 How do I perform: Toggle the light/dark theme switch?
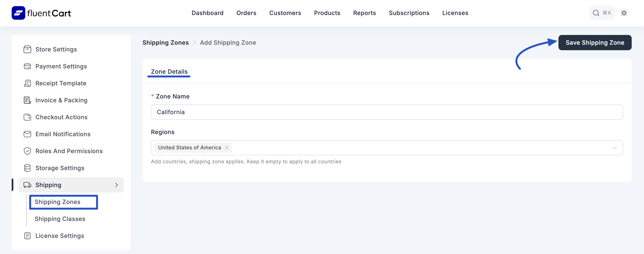[624, 13]
